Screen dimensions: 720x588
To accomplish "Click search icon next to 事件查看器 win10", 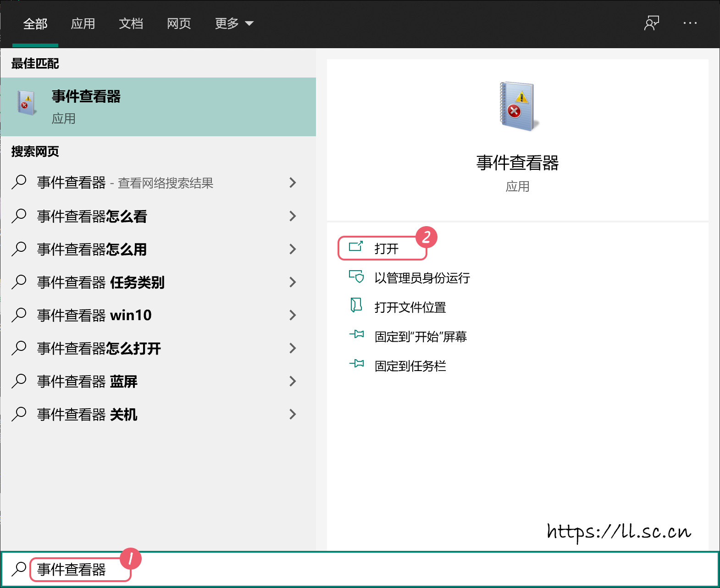I will [x=19, y=315].
